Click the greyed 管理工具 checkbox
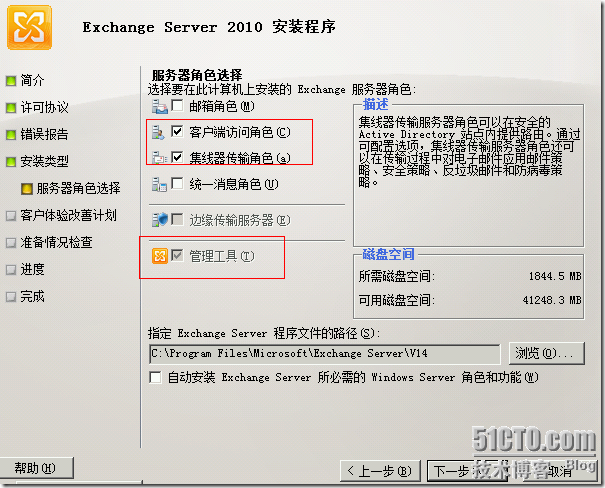 (x=177, y=255)
